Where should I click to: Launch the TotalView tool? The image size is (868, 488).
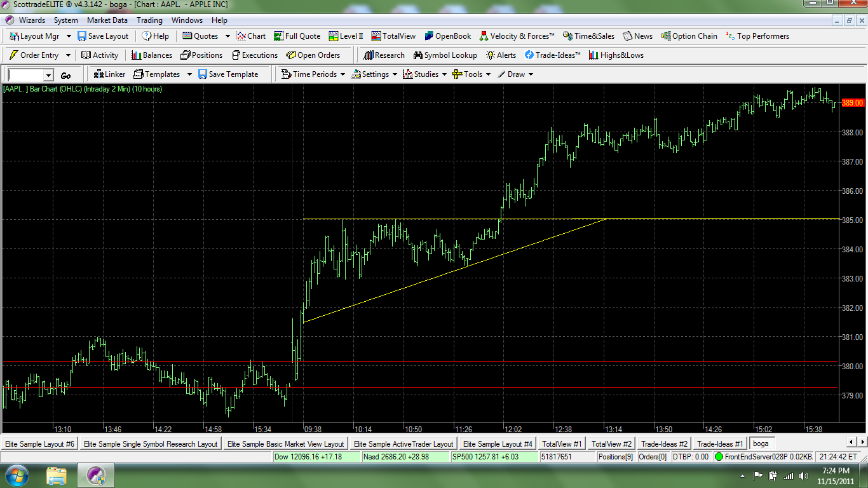point(394,36)
